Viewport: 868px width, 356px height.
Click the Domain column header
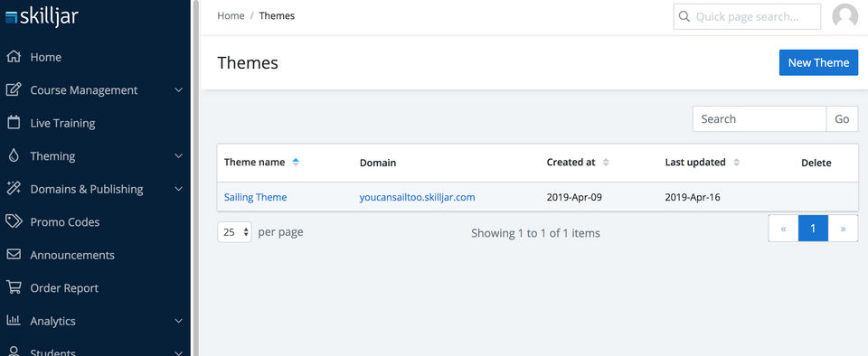378,163
